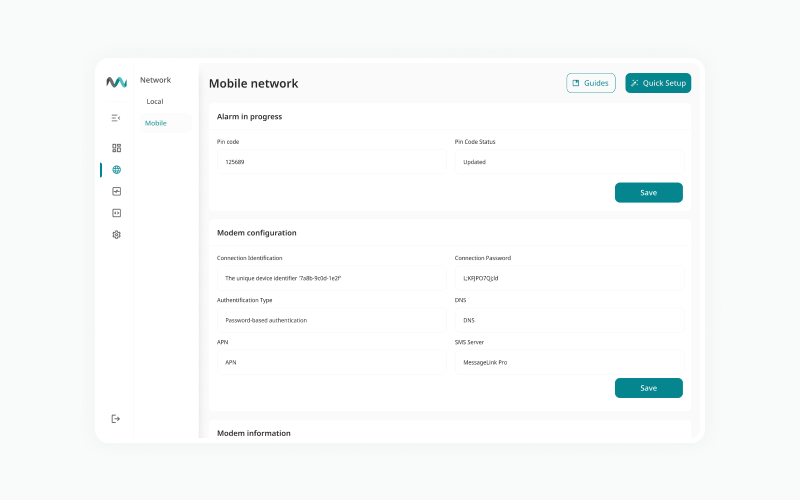Open the Local network submenu

(x=155, y=102)
